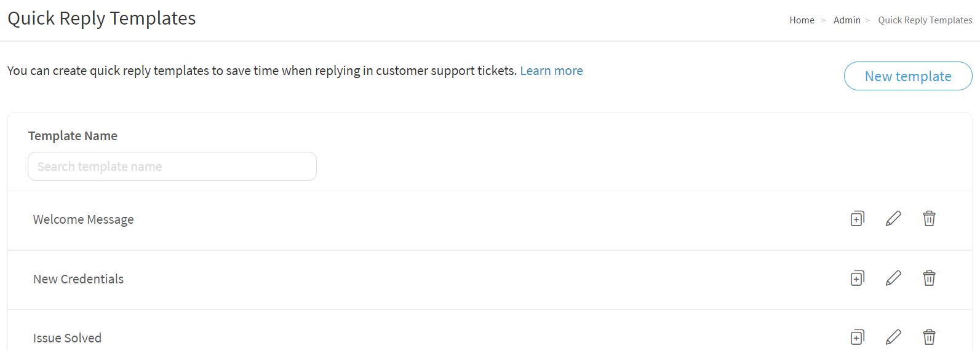Click the Template Name column label
The width and height of the screenshot is (980, 351).
[x=73, y=136]
